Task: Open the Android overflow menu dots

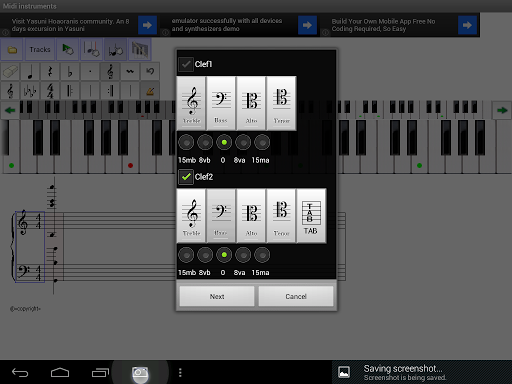Action: pyautogui.click(x=180, y=372)
